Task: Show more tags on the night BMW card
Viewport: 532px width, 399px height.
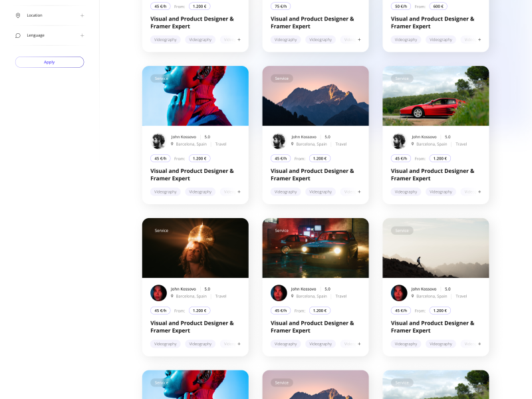Action: tap(359, 344)
